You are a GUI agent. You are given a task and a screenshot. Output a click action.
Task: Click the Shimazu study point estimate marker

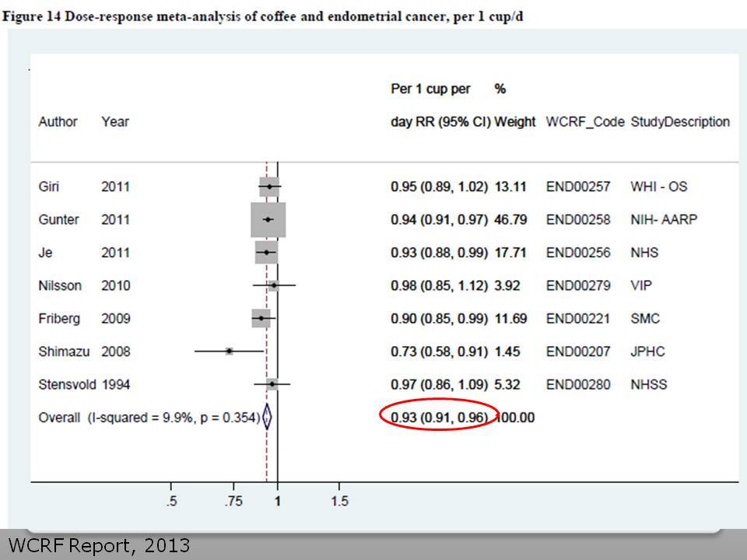tap(229, 352)
